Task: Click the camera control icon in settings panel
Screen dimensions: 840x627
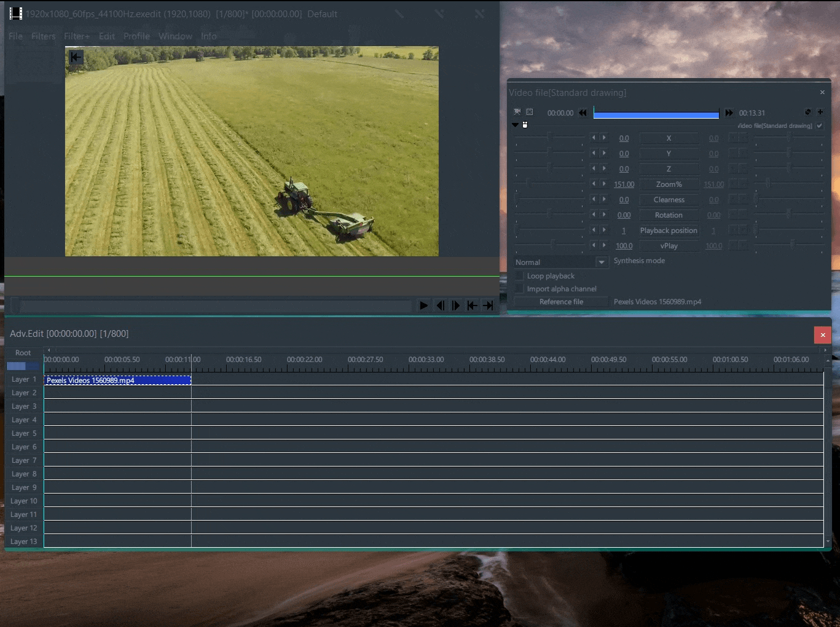Action: coord(517,112)
